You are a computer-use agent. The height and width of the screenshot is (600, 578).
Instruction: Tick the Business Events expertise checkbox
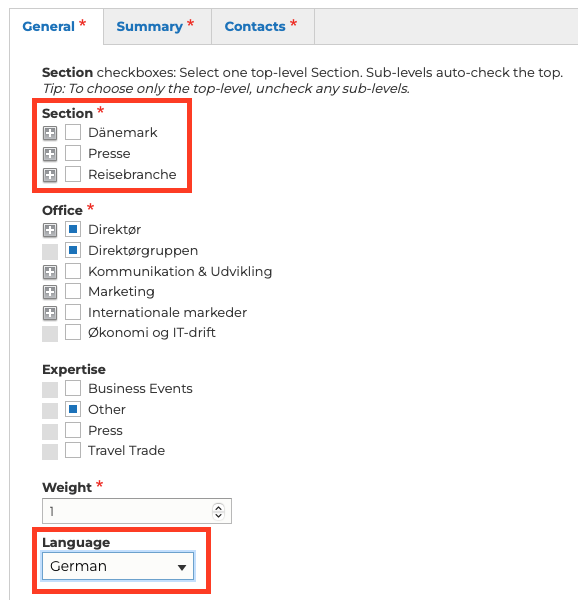pyautogui.click(x=73, y=388)
